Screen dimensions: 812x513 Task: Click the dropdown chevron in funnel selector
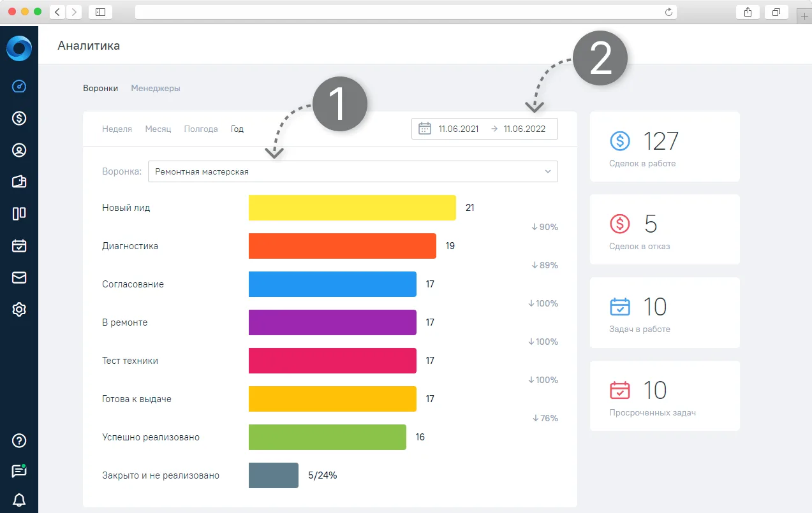547,171
